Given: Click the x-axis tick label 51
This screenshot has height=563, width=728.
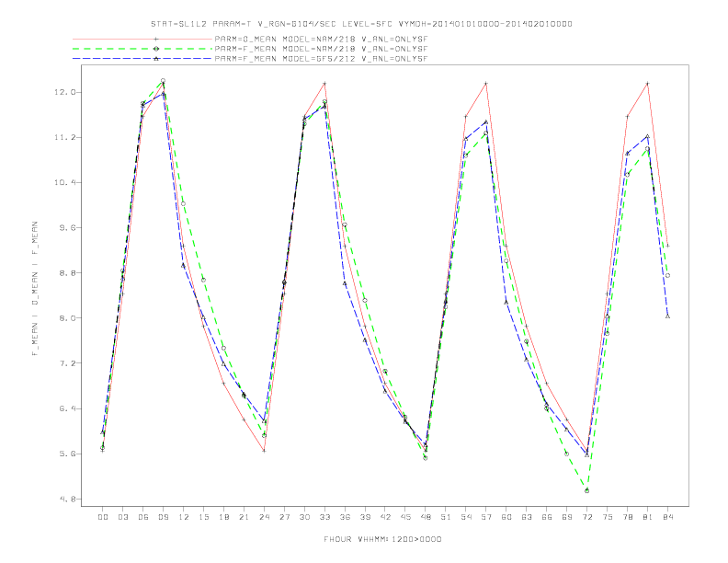Looking at the screenshot, I should click(x=446, y=517).
